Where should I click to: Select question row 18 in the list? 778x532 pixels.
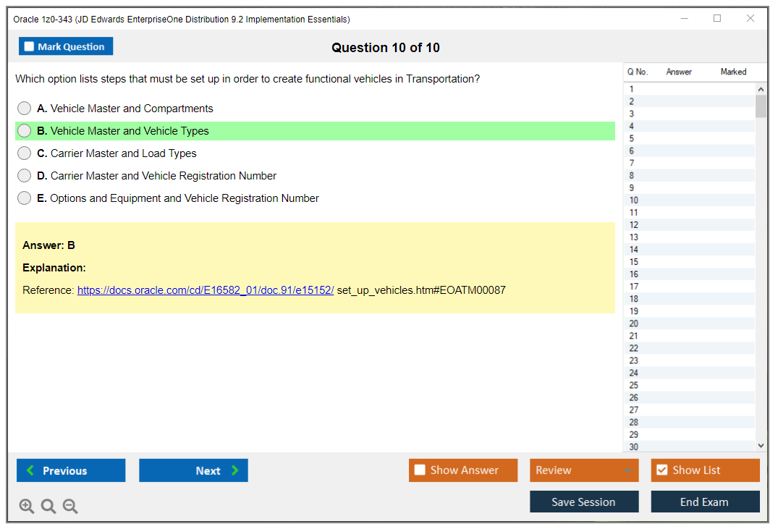(689, 299)
